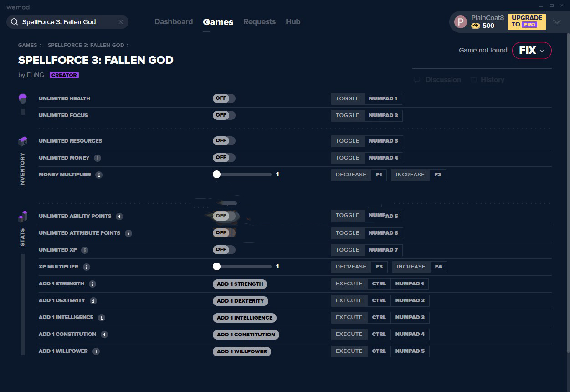Click F4 increase hotkey for XP Multiplier
Viewport: 570px width, 392px height.
tap(438, 267)
